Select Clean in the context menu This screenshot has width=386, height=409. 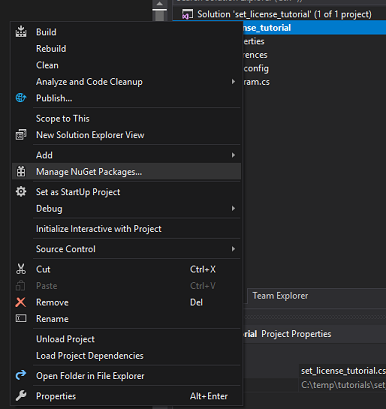tap(126, 65)
